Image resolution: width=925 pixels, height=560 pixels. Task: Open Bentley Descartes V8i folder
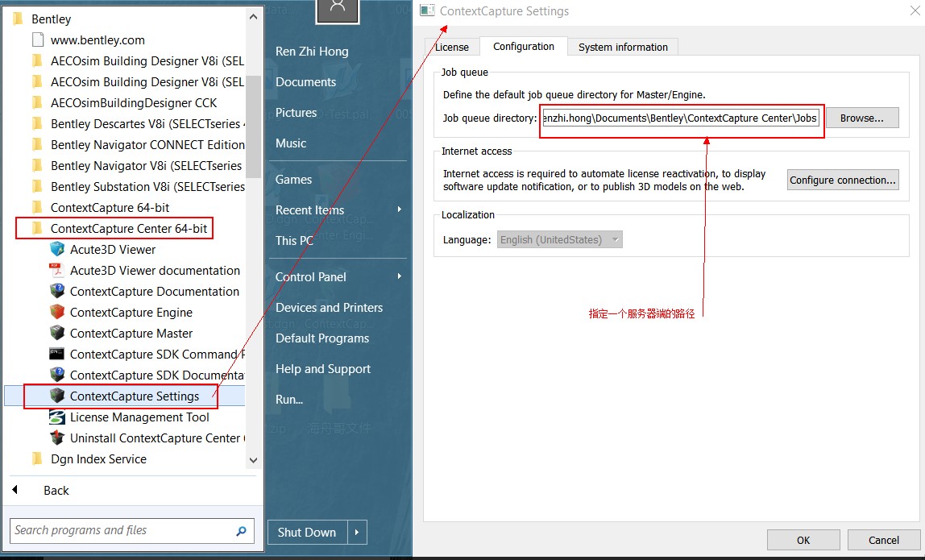[x=147, y=124]
